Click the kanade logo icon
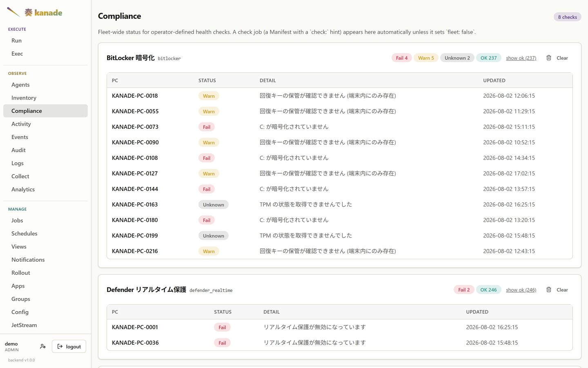588x368 pixels. click(13, 12)
